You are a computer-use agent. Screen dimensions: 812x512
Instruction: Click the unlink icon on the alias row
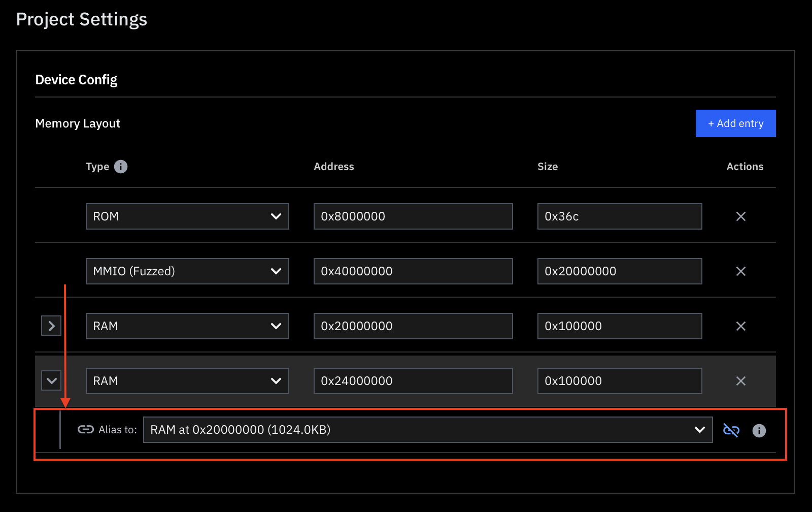point(731,430)
